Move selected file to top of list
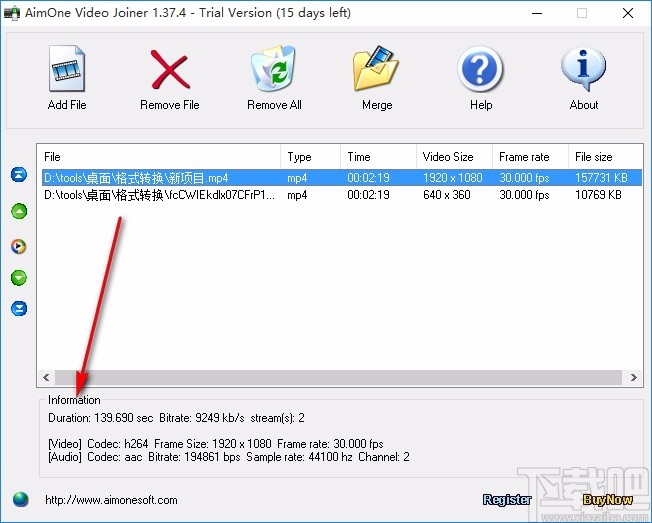The image size is (652, 523). point(19,175)
